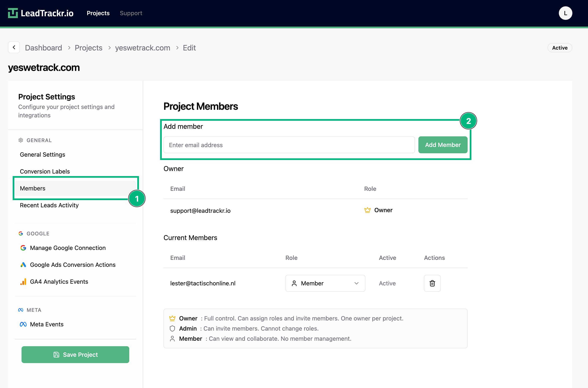Click the gear icon beside GENERAL
This screenshot has width=588, height=388.
coord(21,140)
